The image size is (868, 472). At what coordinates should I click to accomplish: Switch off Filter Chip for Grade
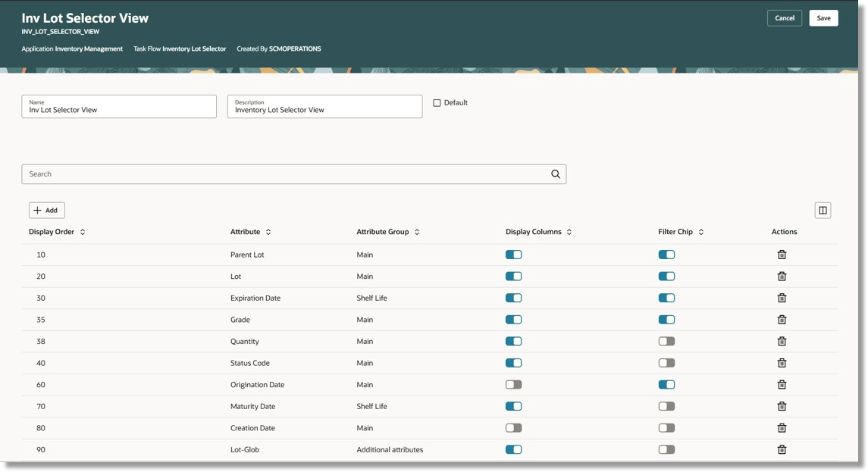[x=666, y=319]
